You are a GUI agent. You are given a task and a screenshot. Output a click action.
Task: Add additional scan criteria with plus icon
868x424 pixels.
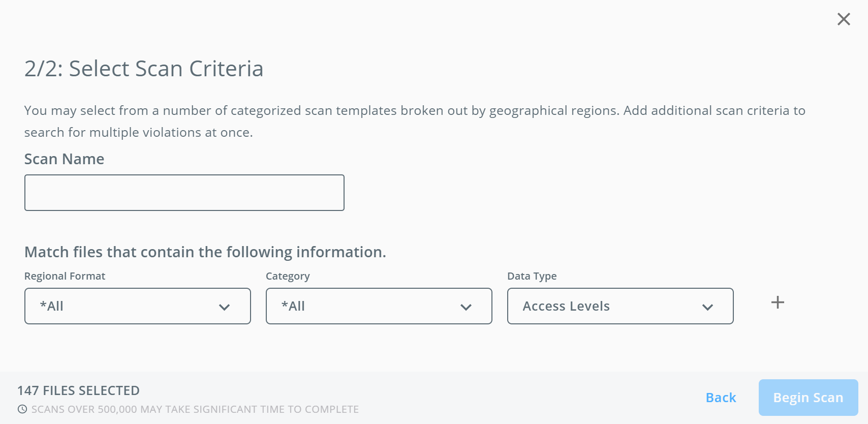pos(778,302)
